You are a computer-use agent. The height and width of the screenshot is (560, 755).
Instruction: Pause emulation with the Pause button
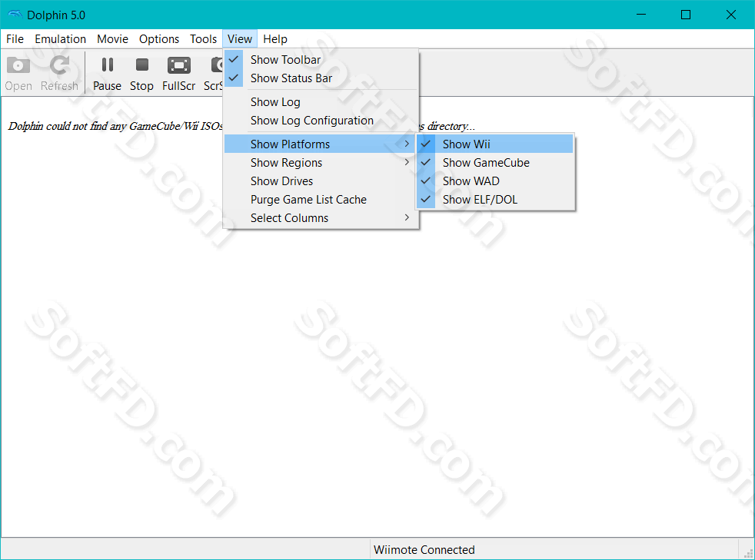click(x=107, y=73)
